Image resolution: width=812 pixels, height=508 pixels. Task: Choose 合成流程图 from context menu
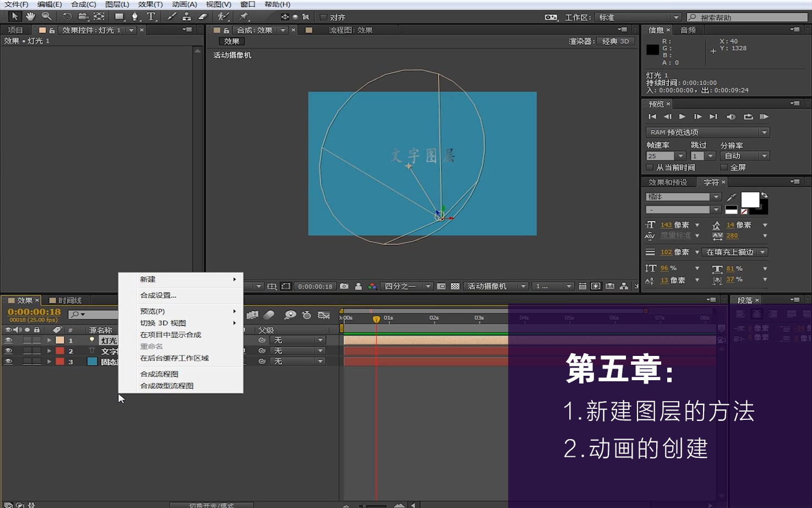point(181,374)
